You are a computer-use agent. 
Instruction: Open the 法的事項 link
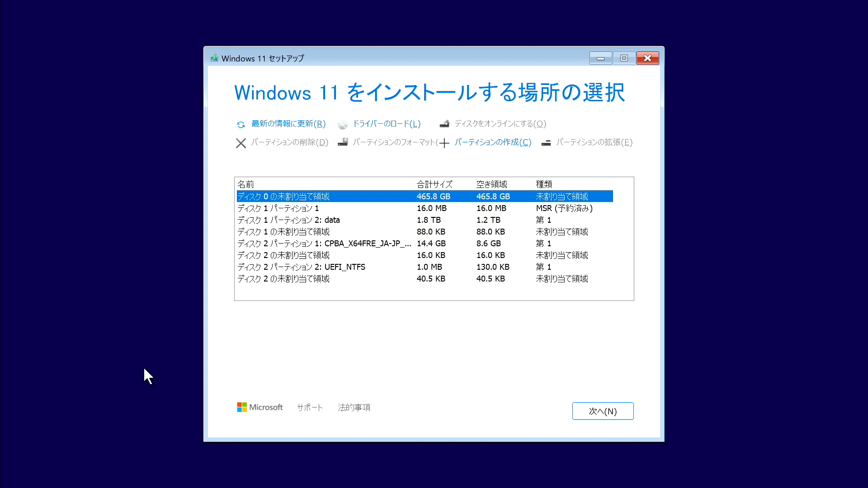[x=354, y=408]
